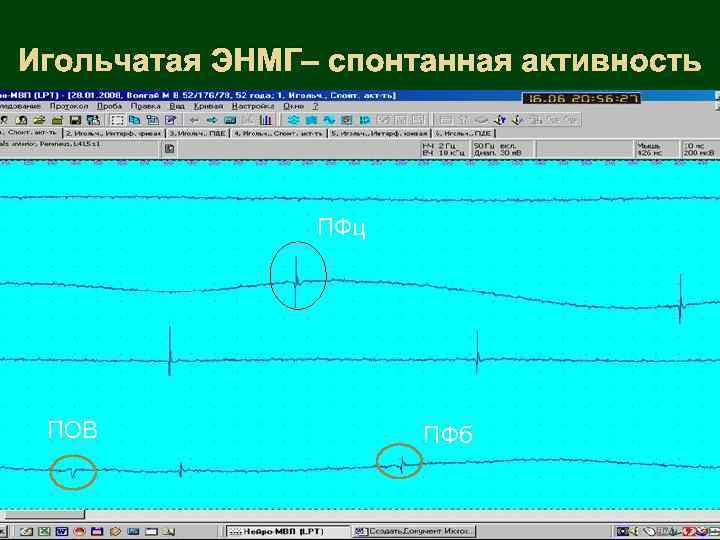
Task: Click the yellow briefcase toolbar icon
Action: click(x=57, y=120)
